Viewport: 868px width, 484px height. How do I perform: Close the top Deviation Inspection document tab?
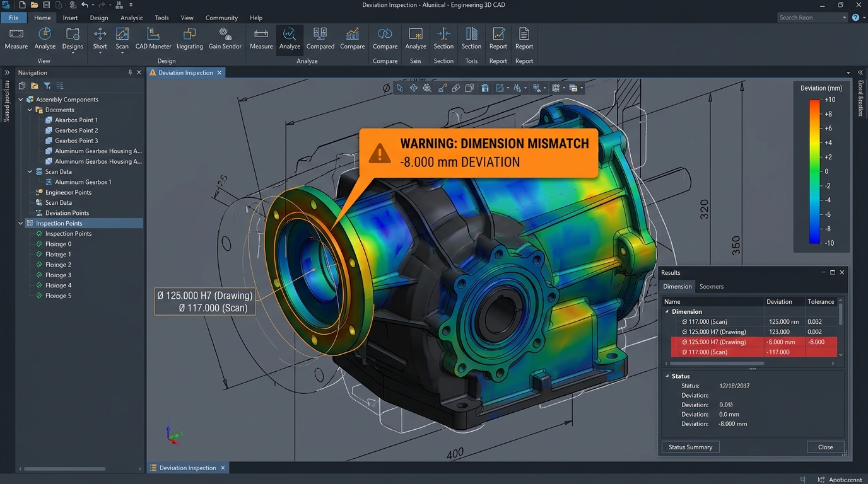click(220, 72)
